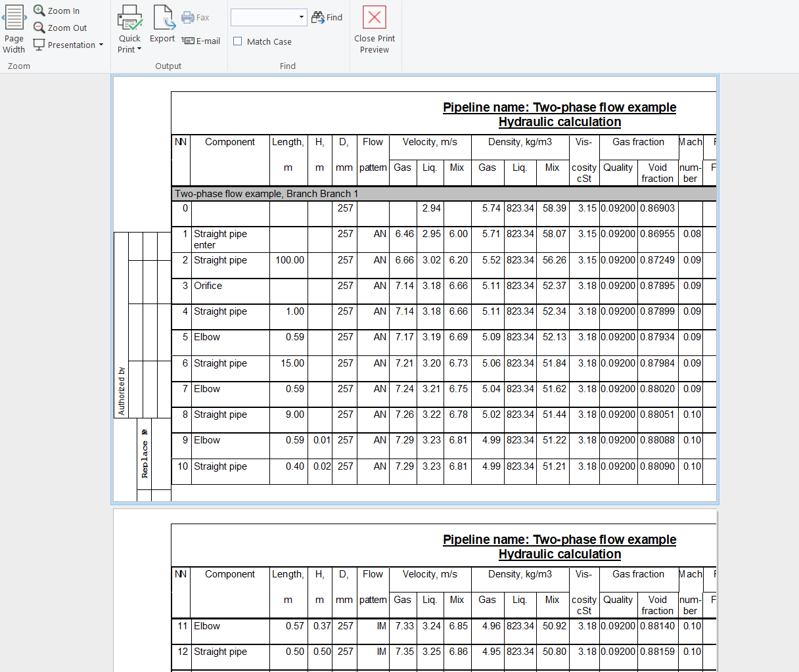This screenshot has height=672, width=799.
Task: Close the print preview
Action: [375, 18]
